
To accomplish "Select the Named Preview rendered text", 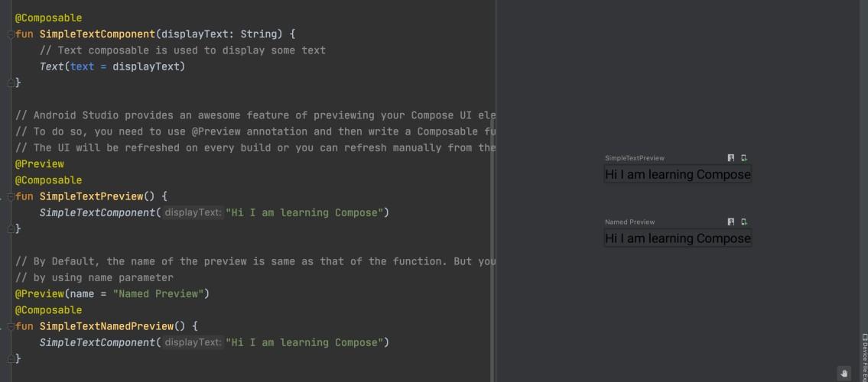I will 678,238.
